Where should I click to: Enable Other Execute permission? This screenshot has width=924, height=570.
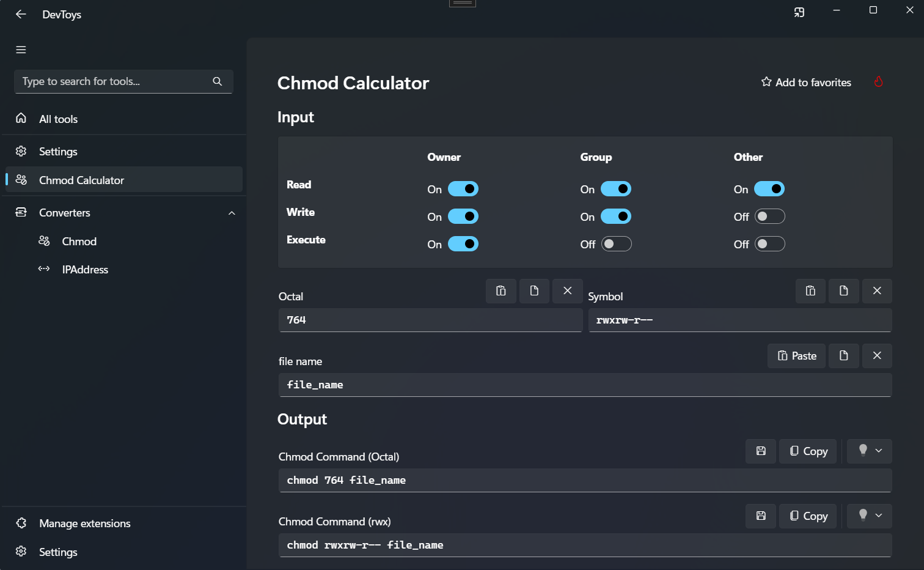tap(769, 244)
